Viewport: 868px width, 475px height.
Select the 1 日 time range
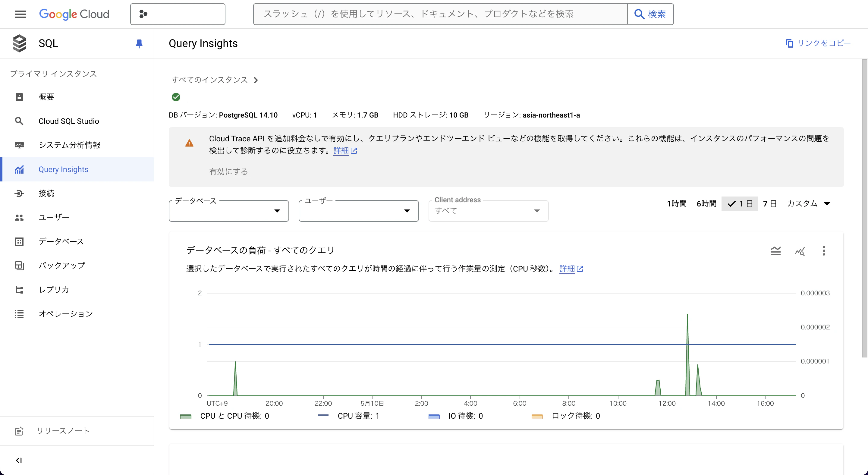click(740, 203)
